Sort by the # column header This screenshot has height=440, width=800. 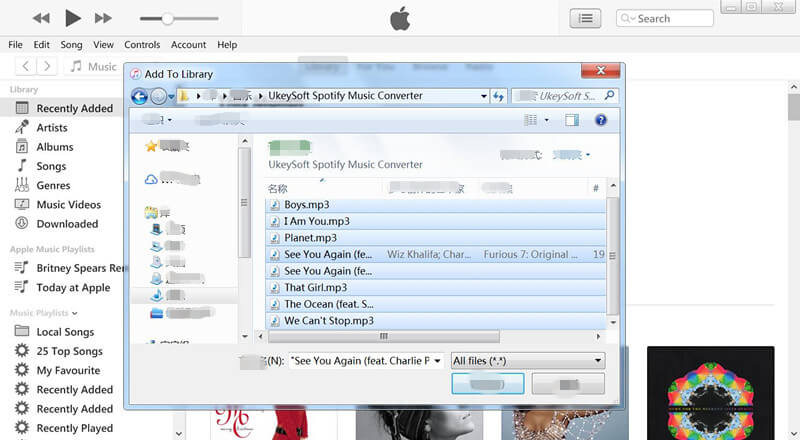(595, 188)
